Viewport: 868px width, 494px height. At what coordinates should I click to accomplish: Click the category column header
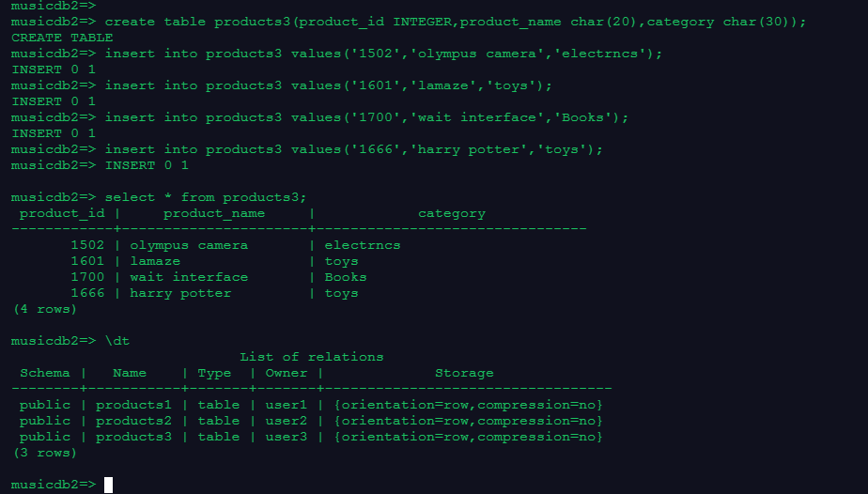451,213
